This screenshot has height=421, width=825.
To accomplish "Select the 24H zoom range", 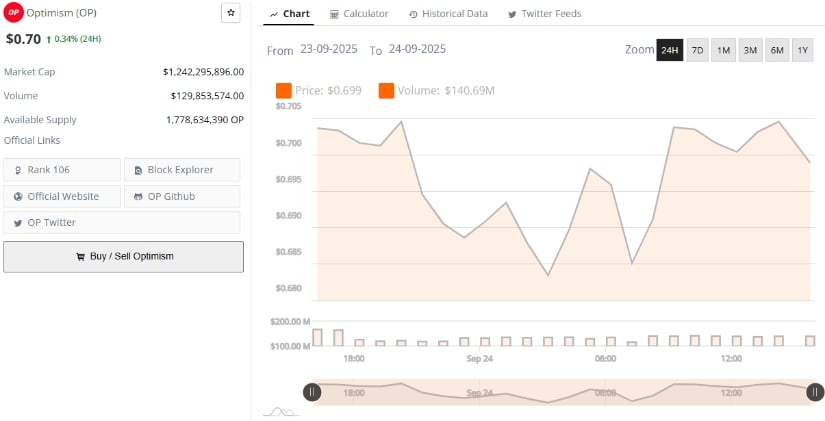I will tap(669, 50).
